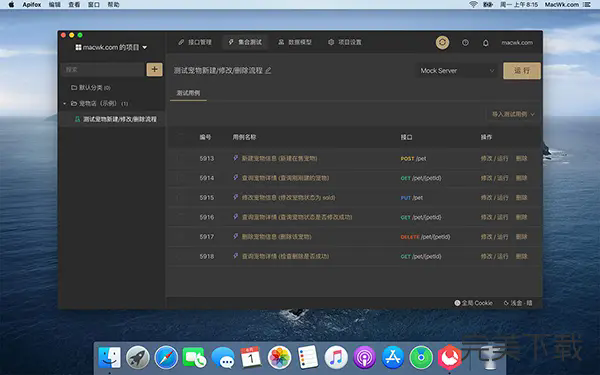Open the 帮助 menu
This screenshot has height=375, width=600.
click(113, 5)
